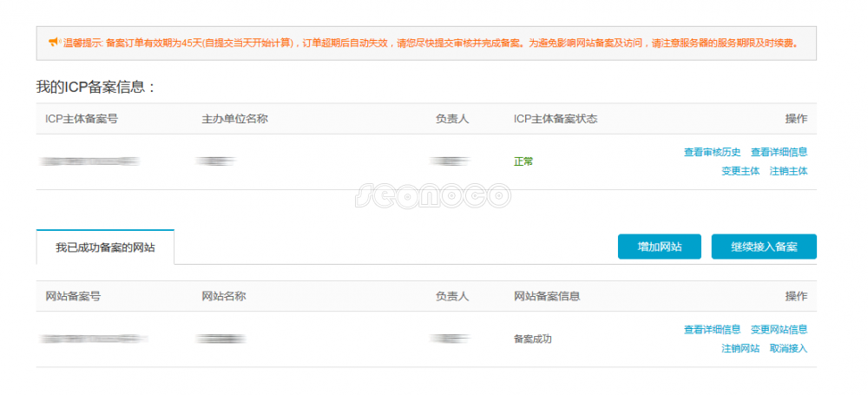Click the ICP主体备案状态 column header
868x395 pixels.
point(555,119)
